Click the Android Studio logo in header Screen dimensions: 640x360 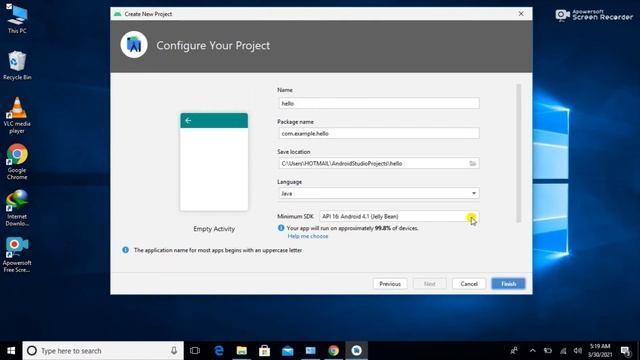[134, 45]
